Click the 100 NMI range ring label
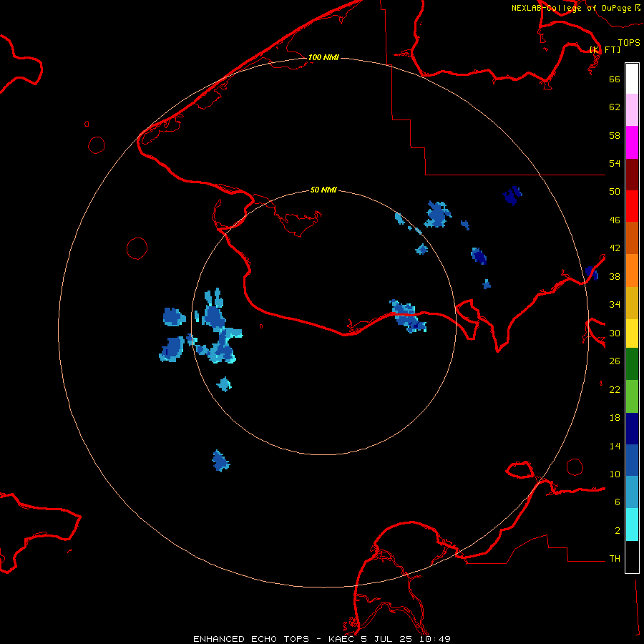The height and width of the screenshot is (644, 644). click(x=323, y=57)
